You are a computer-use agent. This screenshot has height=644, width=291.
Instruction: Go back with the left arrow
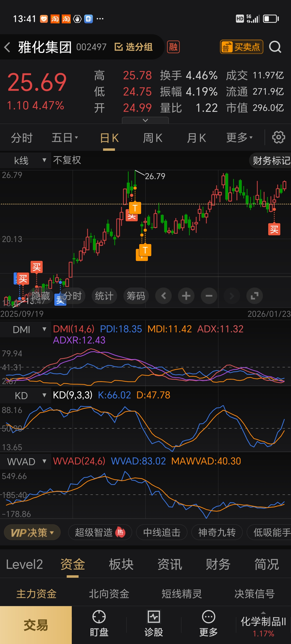7,47
